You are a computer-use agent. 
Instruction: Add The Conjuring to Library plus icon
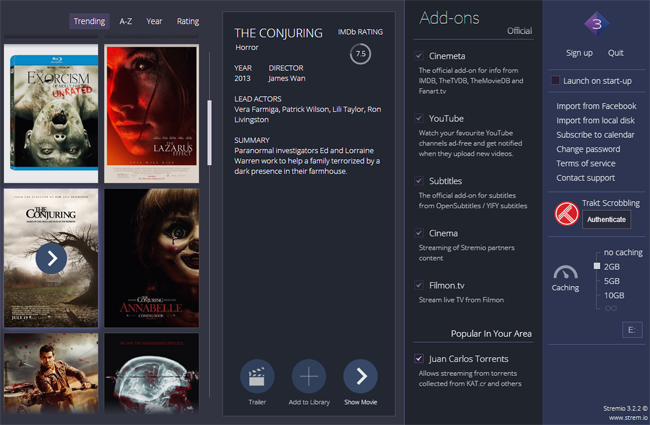[309, 376]
